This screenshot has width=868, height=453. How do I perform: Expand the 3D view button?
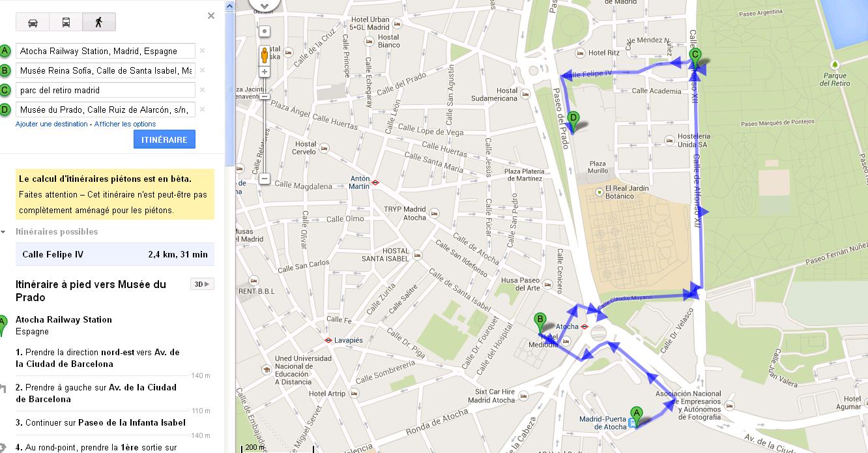[202, 284]
